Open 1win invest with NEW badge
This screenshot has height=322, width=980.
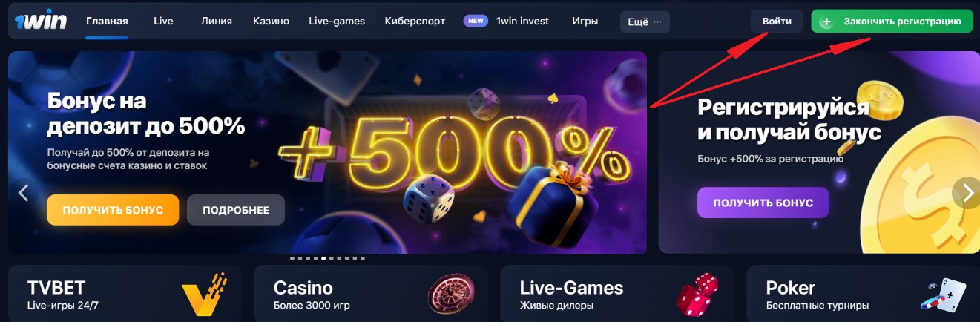pos(507,21)
